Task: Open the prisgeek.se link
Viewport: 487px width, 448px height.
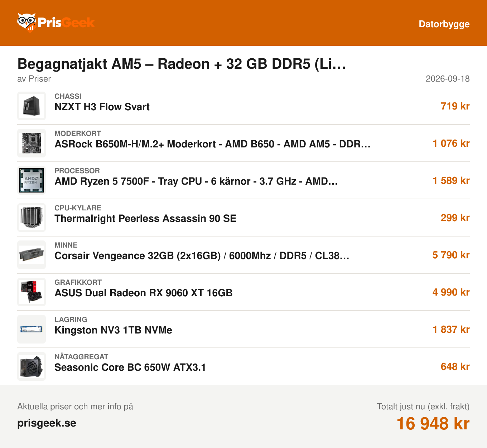Action: coord(47,423)
